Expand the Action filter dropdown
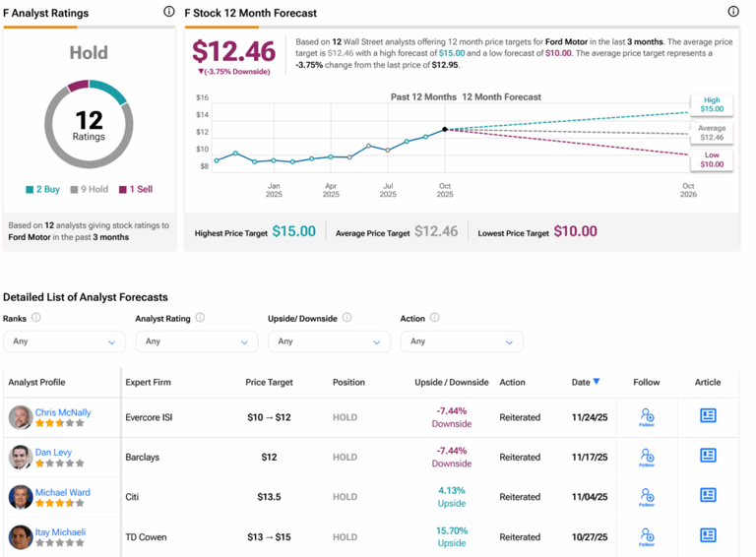The width and height of the screenshot is (756, 557). 461,341
